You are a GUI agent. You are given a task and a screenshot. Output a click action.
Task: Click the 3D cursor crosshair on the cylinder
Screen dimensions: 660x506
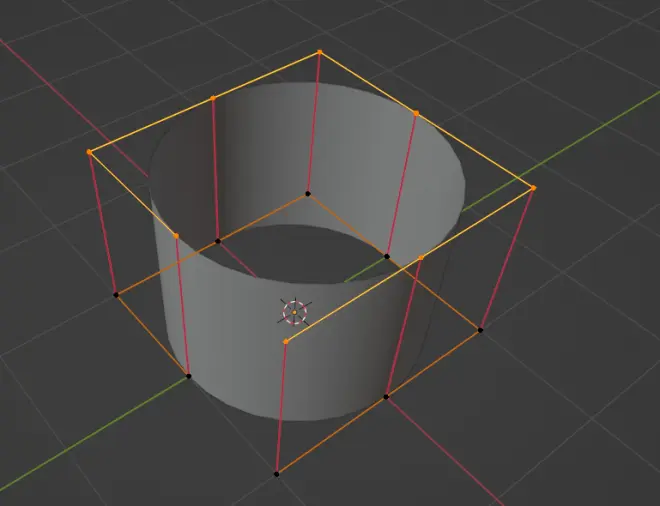click(x=294, y=312)
